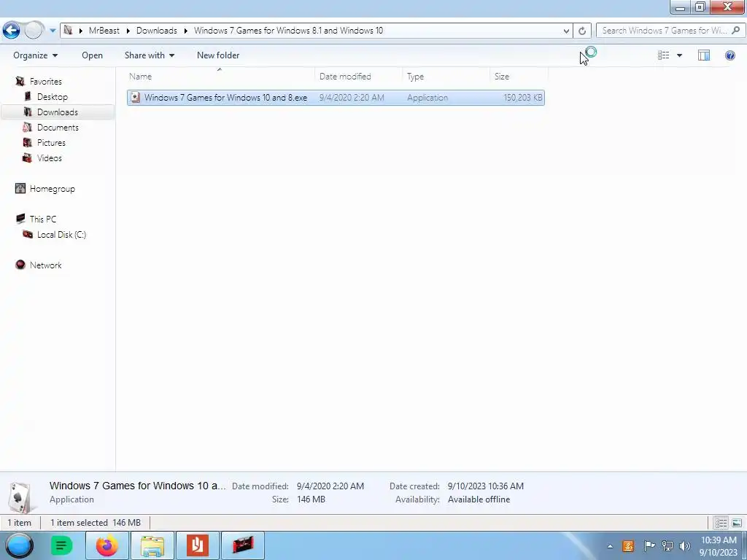Screen dimensions: 747x560
Task: Click the network tray icon
Action: [667, 546]
